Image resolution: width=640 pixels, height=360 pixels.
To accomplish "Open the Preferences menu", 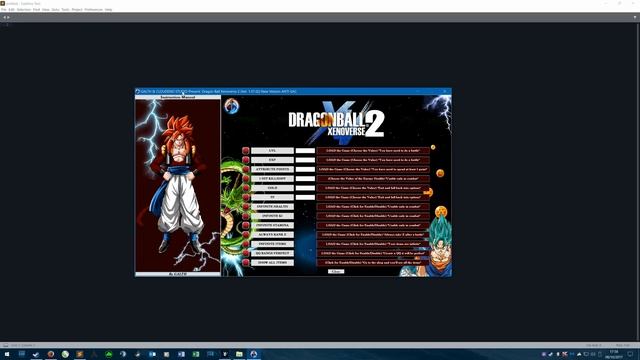I will (x=94, y=9).
